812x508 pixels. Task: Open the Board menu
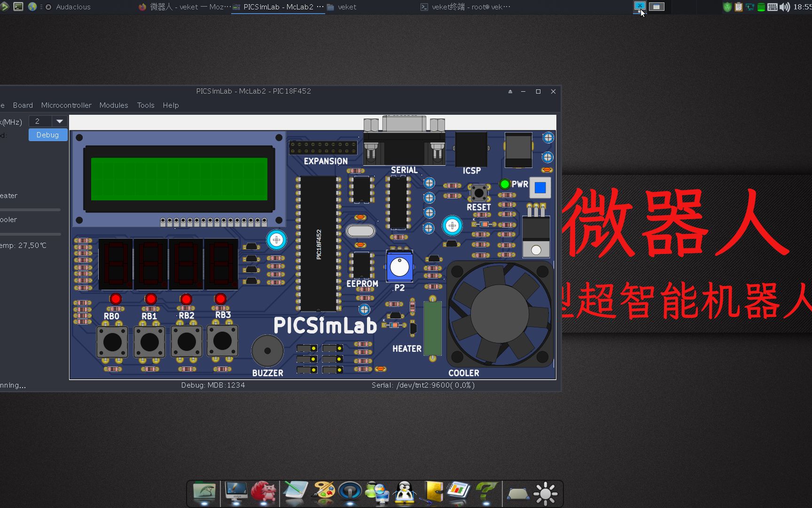(23, 105)
